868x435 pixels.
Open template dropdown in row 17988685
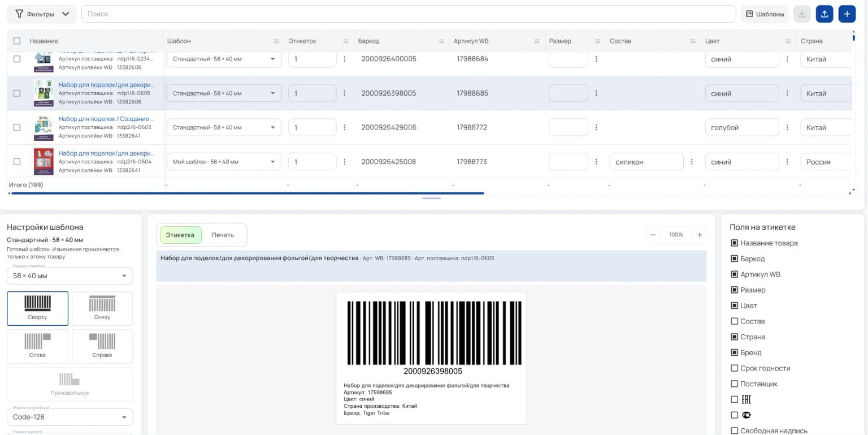coord(224,93)
